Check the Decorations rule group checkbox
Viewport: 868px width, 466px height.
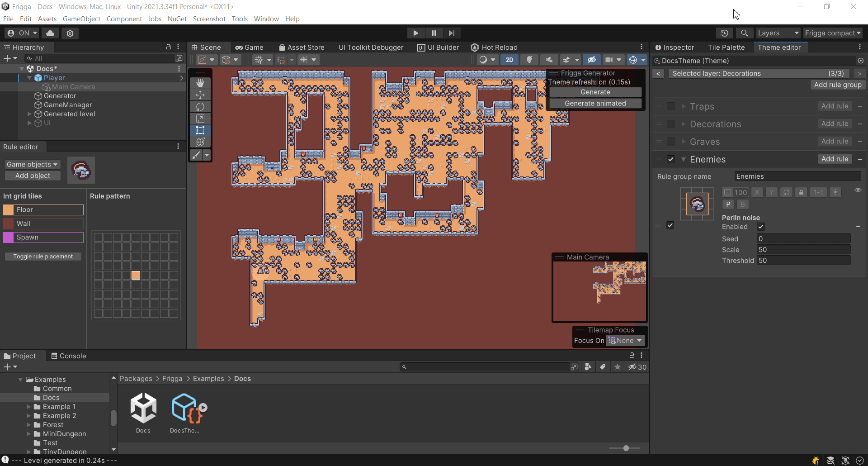pyautogui.click(x=671, y=124)
